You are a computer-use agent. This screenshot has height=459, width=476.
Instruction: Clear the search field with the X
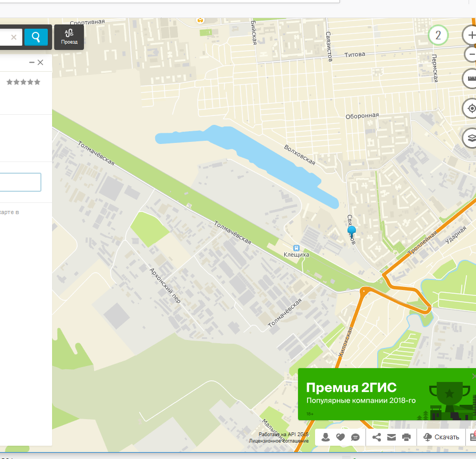tap(14, 37)
